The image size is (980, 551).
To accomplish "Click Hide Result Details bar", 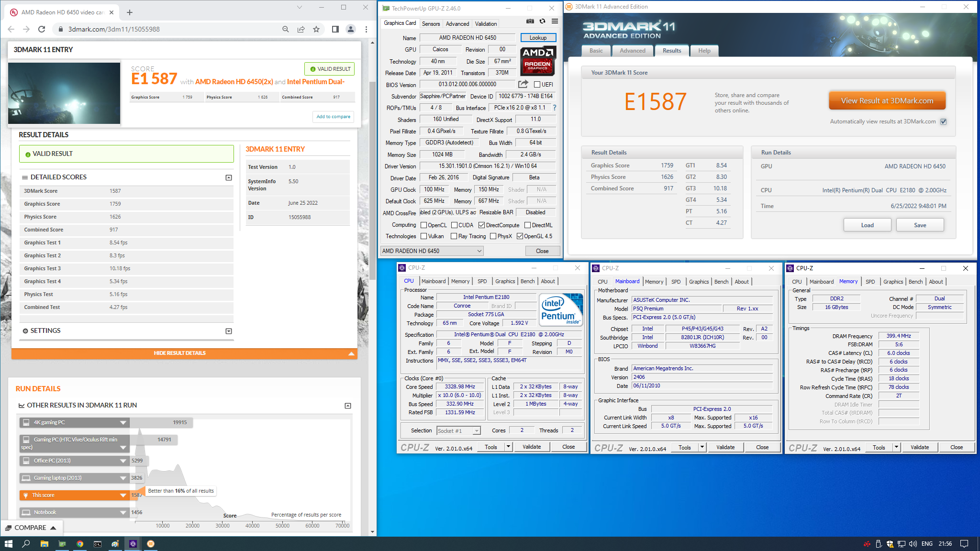I will pyautogui.click(x=184, y=353).
